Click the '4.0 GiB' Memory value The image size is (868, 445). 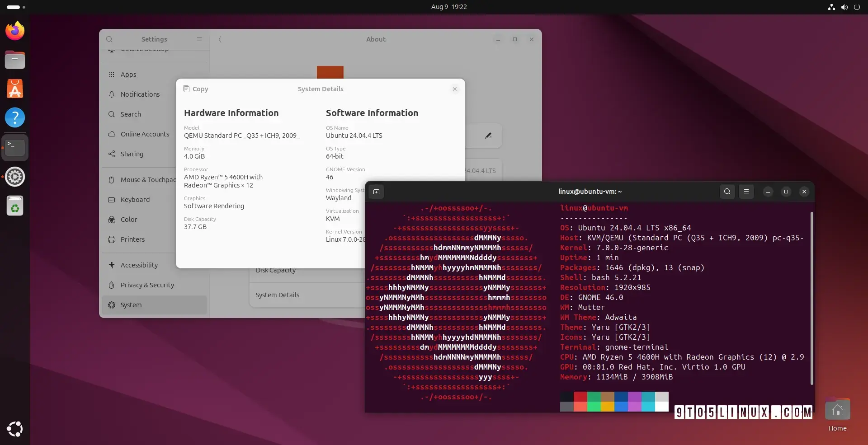(194, 156)
